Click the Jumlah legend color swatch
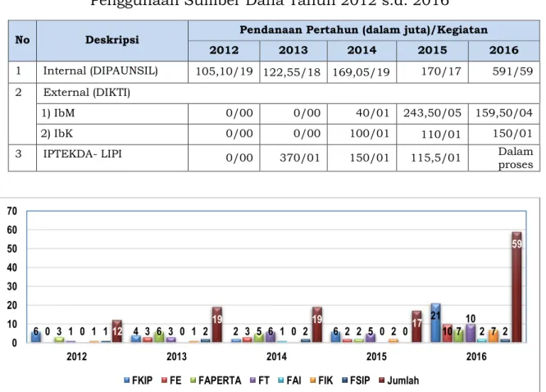Screen dimensions: 546x392 [382, 381]
